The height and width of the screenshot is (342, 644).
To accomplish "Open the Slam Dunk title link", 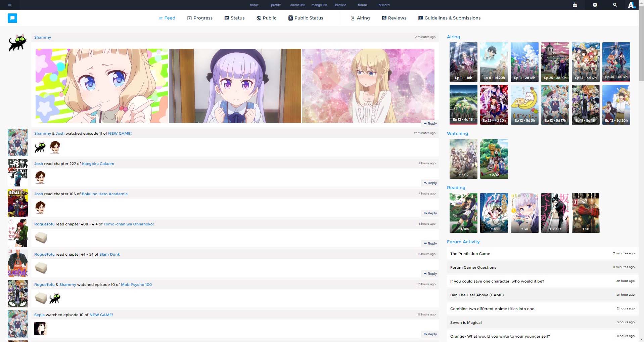I will (109, 254).
